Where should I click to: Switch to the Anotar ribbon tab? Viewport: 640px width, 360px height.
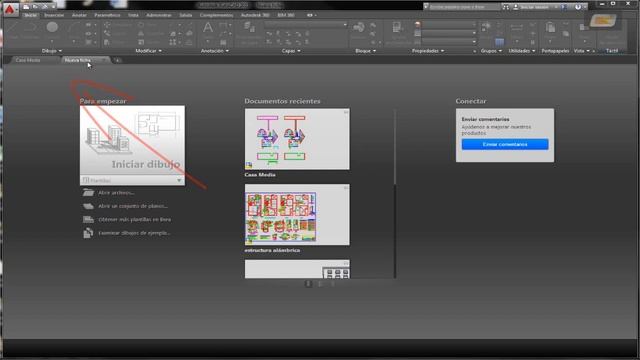click(79, 15)
